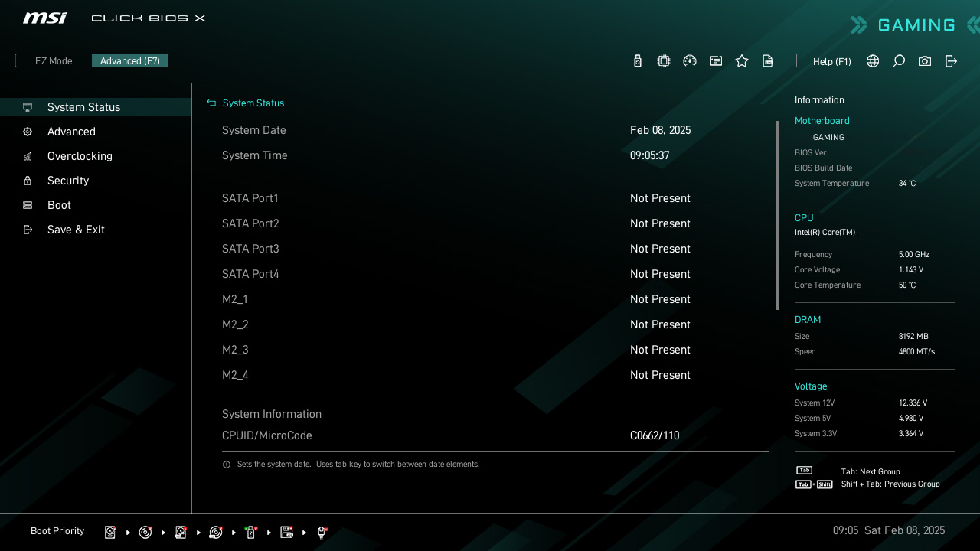Change language using the globe icon
The height and width of the screenshot is (551, 980).
[x=873, y=61]
